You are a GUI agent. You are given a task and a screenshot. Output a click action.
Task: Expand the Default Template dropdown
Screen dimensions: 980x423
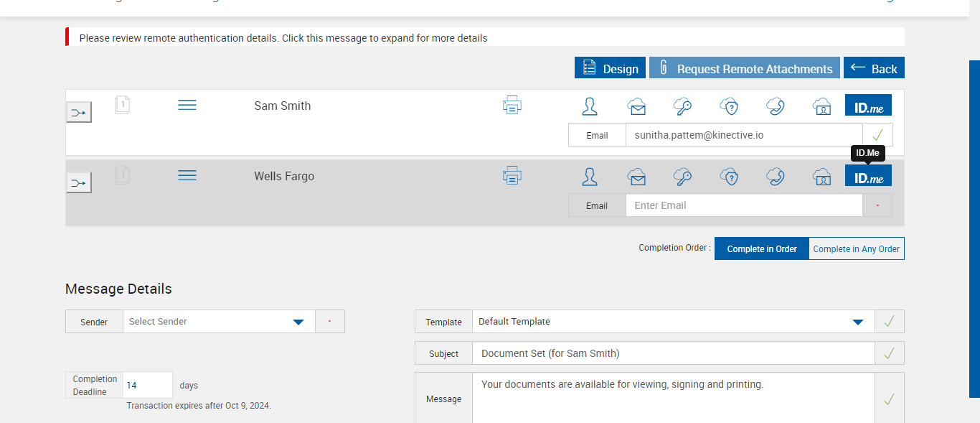(673, 322)
